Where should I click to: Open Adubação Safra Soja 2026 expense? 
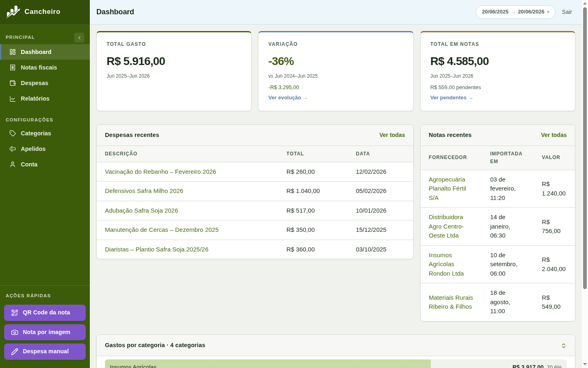142,211
